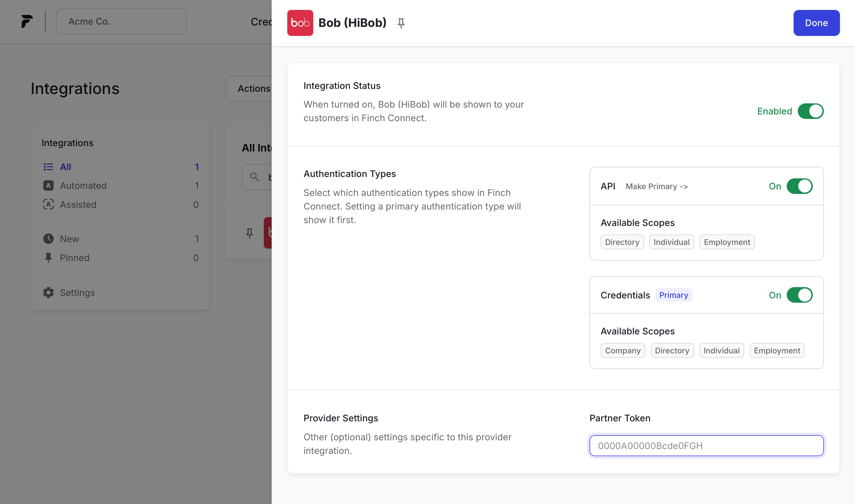855x504 pixels.
Task: Turn off API authentication toggle
Action: (799, 186)
